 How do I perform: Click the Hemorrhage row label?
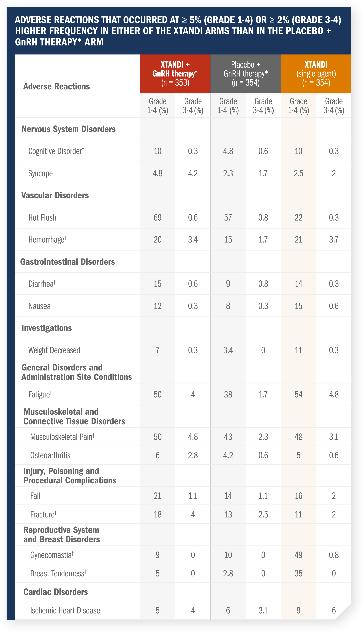pyautogui.click(x=47, y=240)
